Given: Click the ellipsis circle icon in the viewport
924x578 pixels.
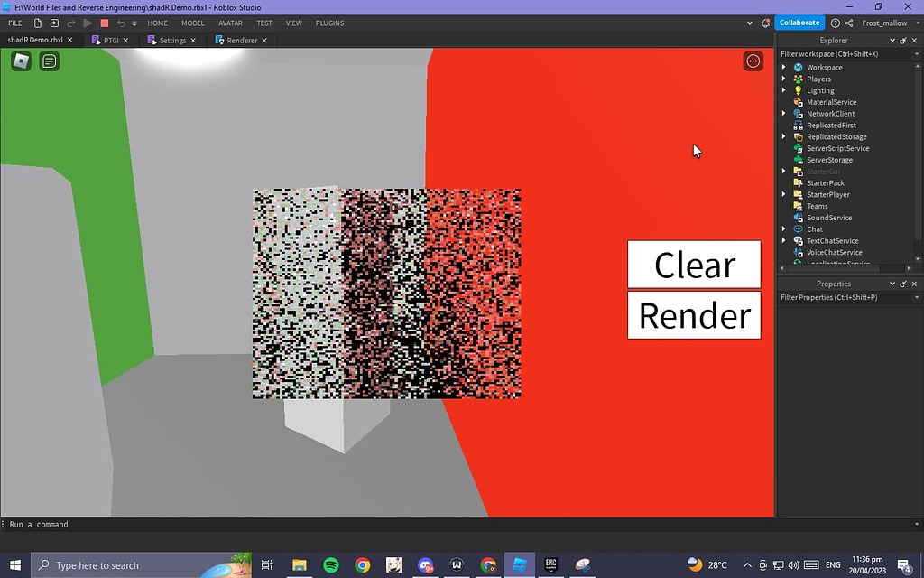Looking at the screenshot, I should [x=753, y=61].
